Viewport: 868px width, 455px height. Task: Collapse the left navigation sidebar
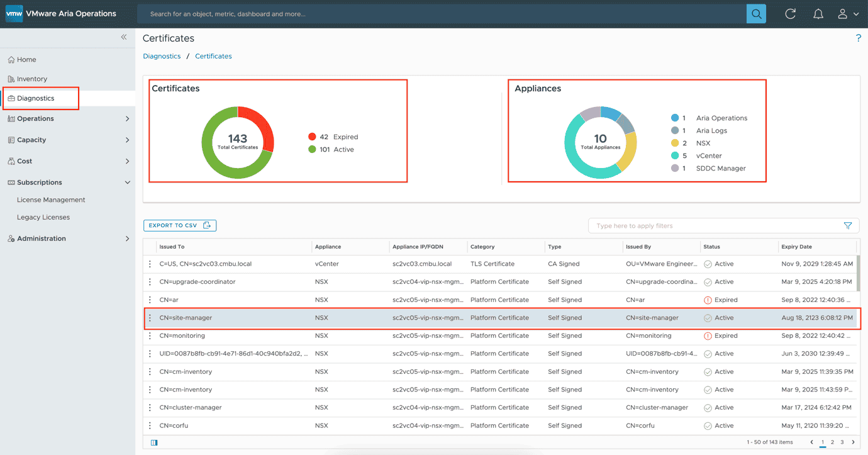coord(124,37)
